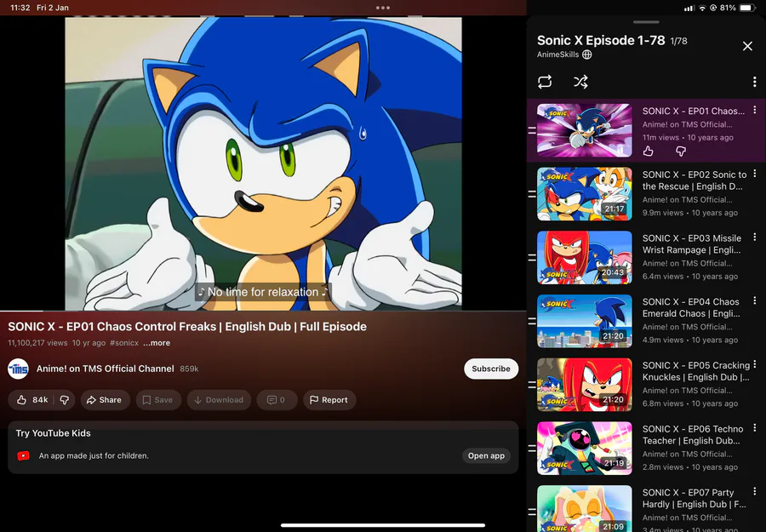Grab reorder handle for EP07 row

pyautogui.click(x=532, y=512)
